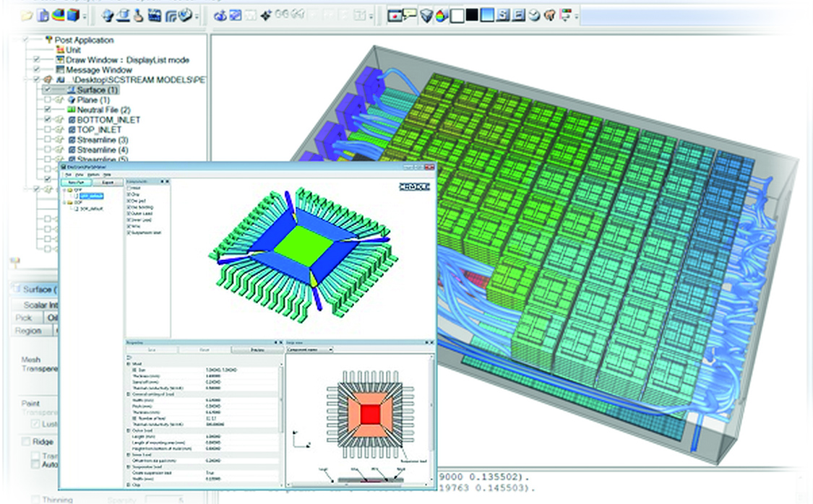Collapse the Post Application tree root
This screenshot has width=813, height=504.
coord(25,40)
